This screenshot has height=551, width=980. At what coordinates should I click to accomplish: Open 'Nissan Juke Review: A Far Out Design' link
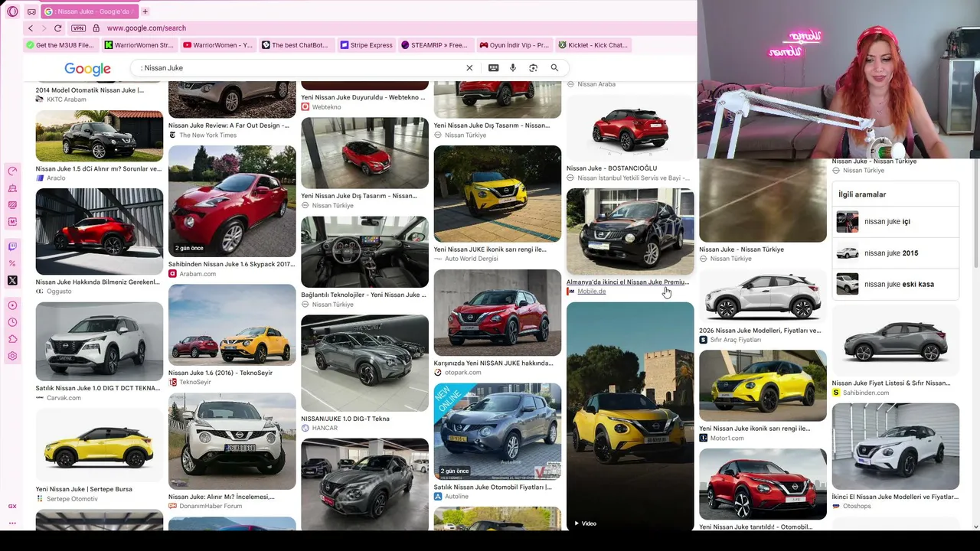tap(229, 126)
